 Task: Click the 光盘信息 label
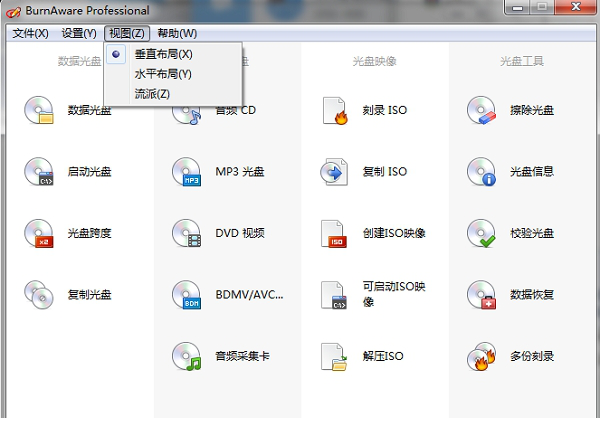[532, 171]
